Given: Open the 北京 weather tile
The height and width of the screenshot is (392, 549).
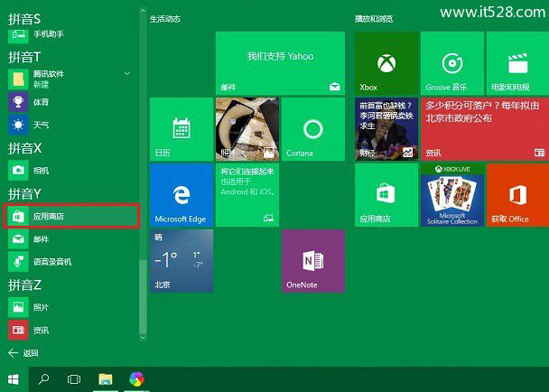Looking at the screenshot, I should coord(181,261).
